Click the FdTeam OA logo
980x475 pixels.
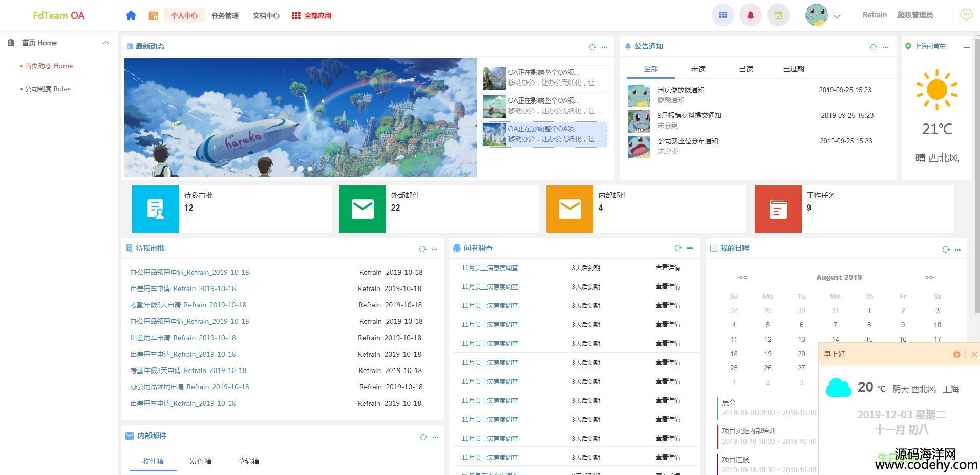click(59, 15)
